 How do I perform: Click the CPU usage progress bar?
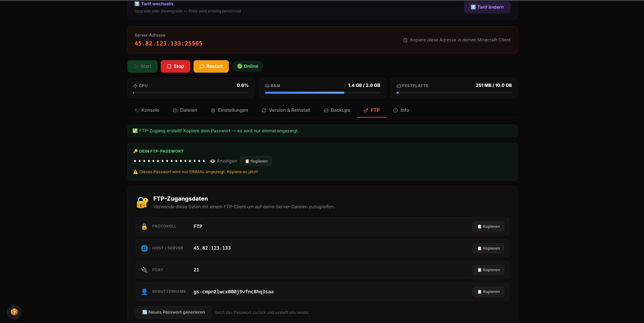point(191,93)
